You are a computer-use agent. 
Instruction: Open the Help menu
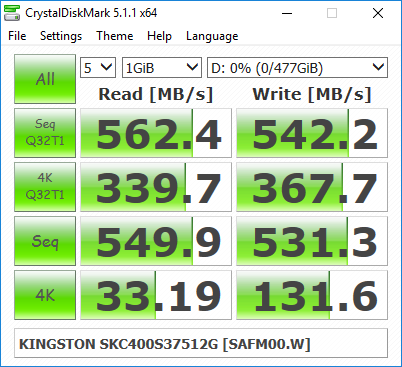coord(159,36)
